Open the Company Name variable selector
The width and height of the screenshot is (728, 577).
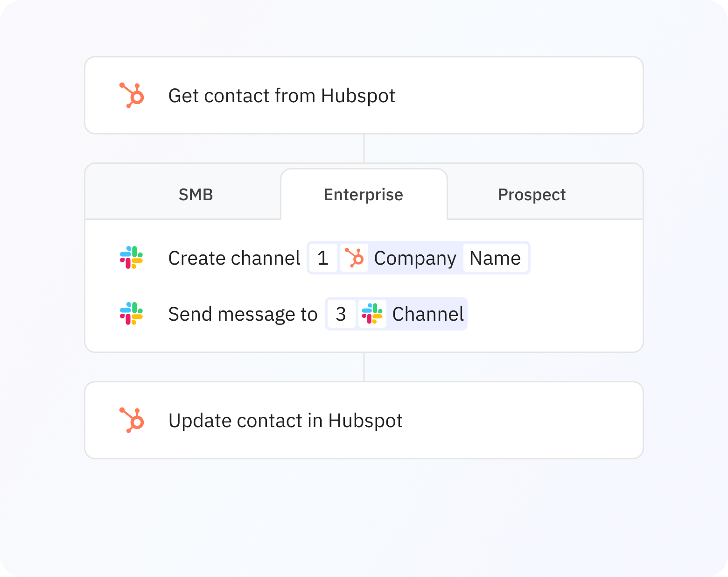[414, 258]
